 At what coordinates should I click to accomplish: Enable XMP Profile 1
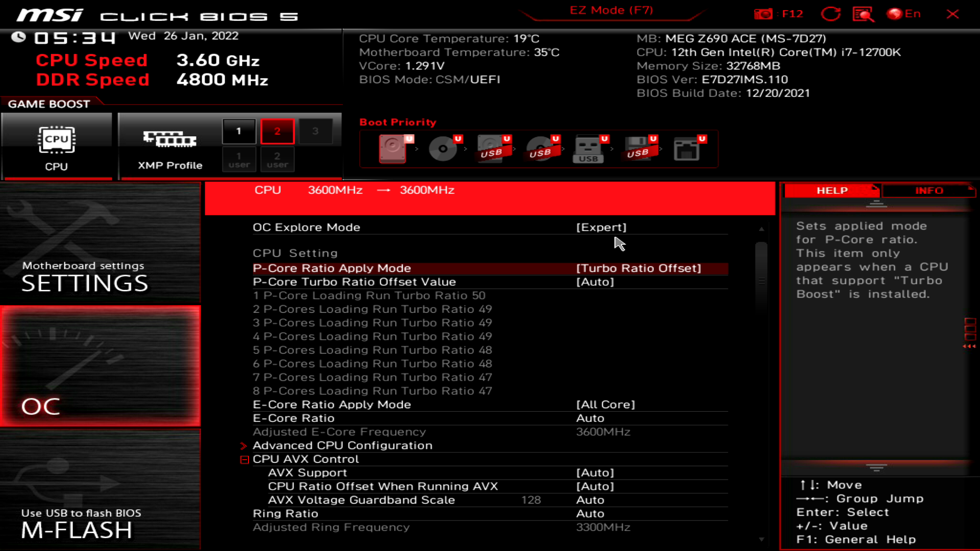click(x=238, y=131)
